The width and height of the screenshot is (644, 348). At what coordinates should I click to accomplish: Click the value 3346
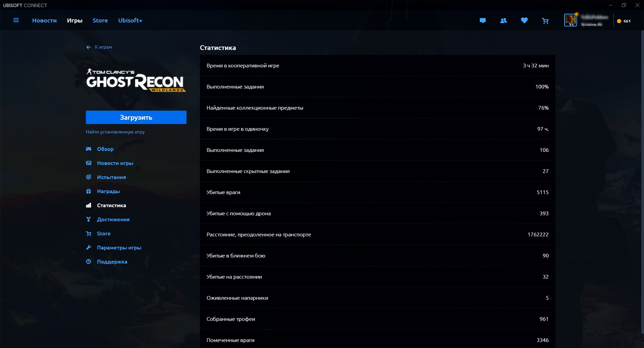coord(542,340)
